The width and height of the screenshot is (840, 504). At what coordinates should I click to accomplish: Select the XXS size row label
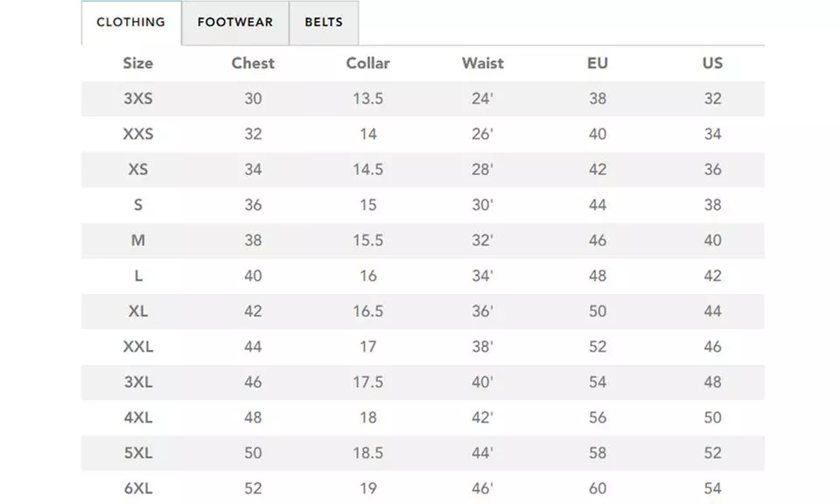coord(138,134)
